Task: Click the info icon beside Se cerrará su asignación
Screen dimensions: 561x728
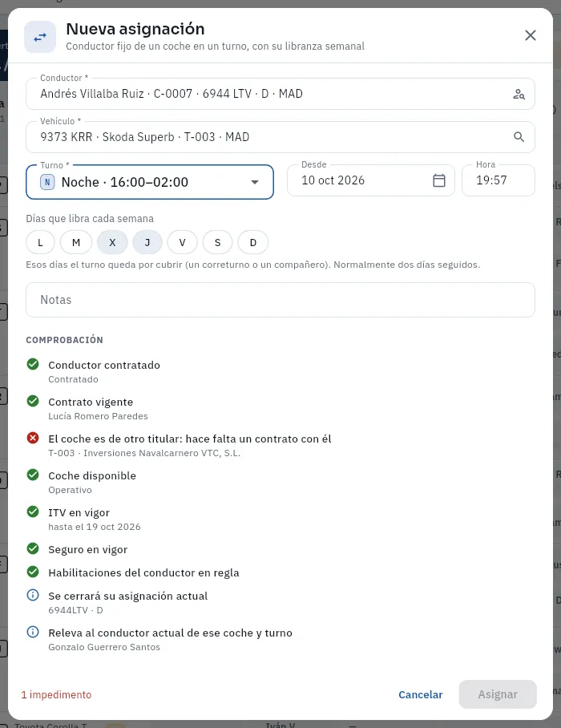Action: 33,595
